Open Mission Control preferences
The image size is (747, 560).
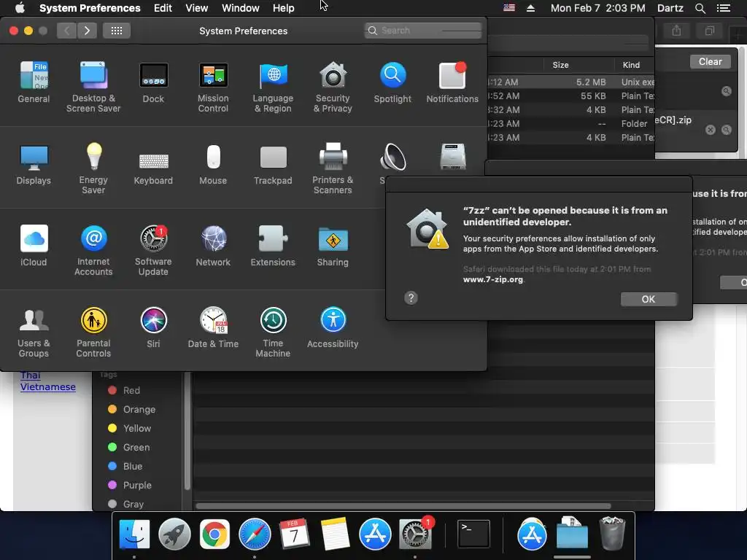213,87
